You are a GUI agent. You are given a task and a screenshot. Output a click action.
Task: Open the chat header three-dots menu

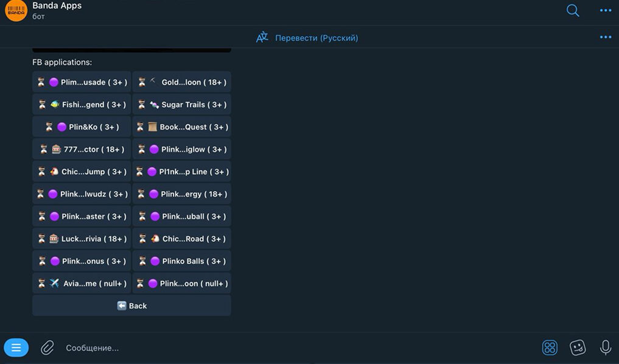pyautogui.click(x=605, y=10)
